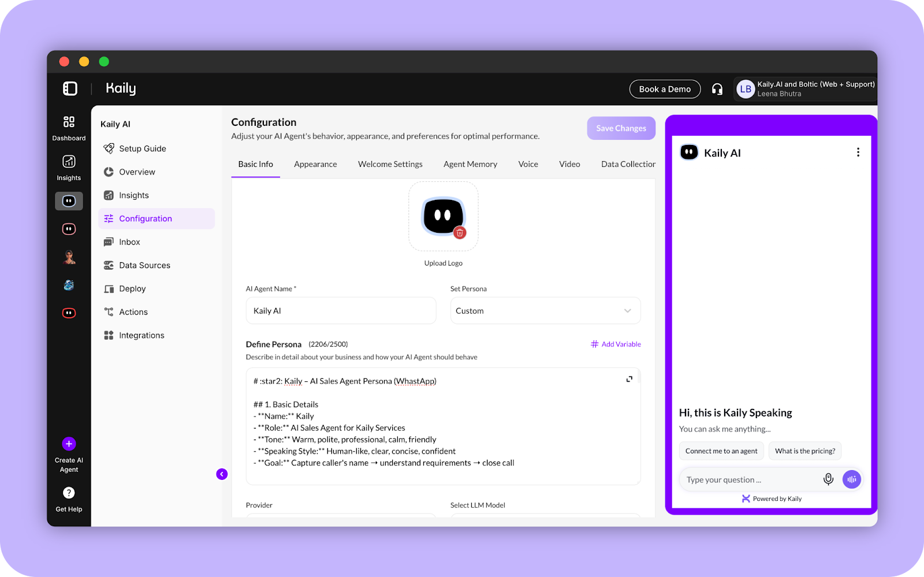
Task: Open Inbox in the sidebar
Action: tap(157, 242)
